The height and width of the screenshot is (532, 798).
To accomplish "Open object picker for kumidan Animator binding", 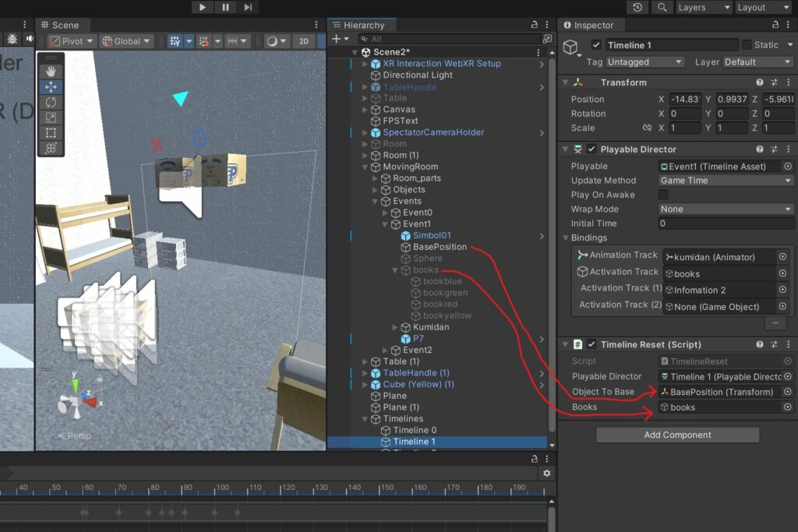I will coord(782,257).
